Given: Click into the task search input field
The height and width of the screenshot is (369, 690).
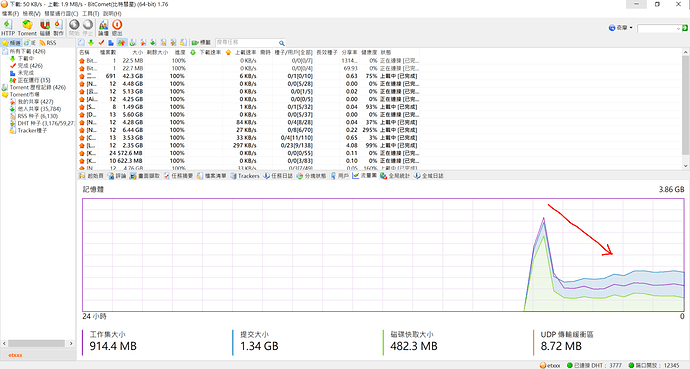Looking at the screenshot, I should click(246, 43).
